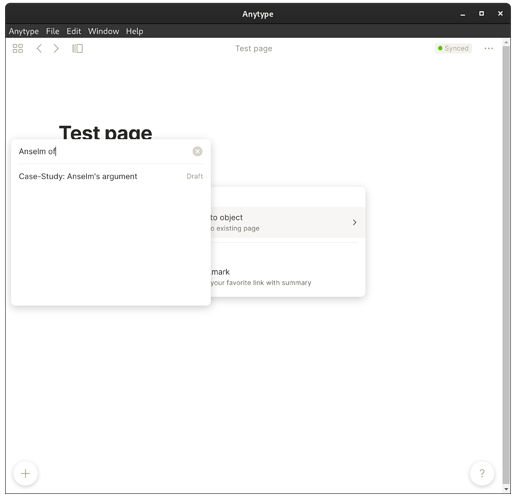The width and height of the screenshot is (516, 499).
Task: Click the Synced status indicator
Action: 453,48
